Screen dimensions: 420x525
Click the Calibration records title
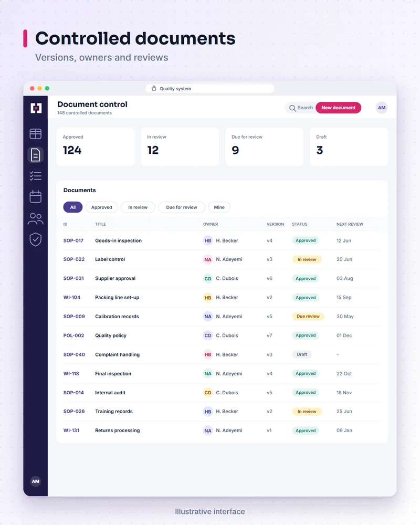point(117,317)
